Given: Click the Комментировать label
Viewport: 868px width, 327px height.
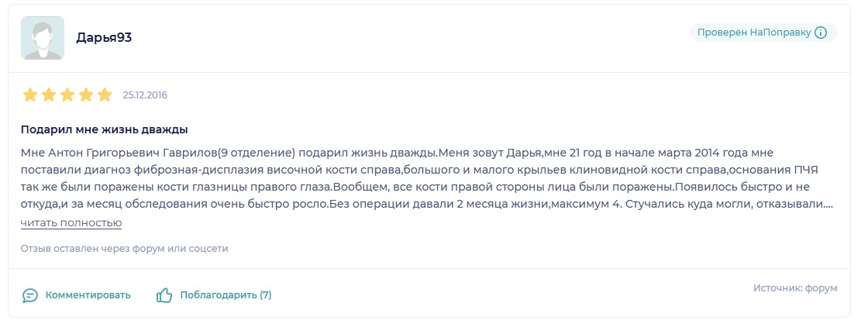Looking at the screenshot, I should [x=88, y=295].
